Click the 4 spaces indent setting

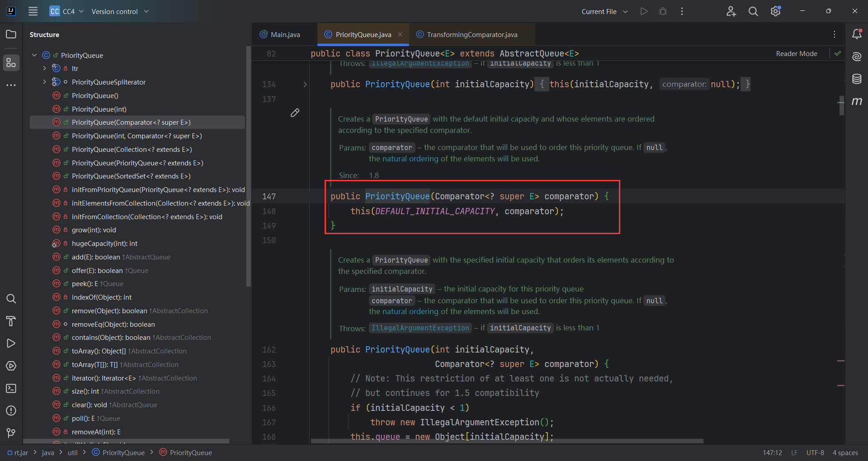[845, 452]
